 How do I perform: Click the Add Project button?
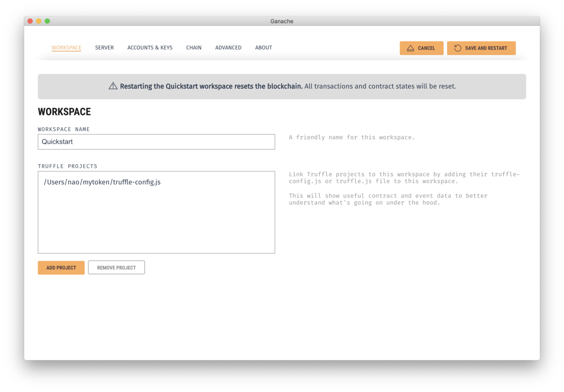coord(61,268)
